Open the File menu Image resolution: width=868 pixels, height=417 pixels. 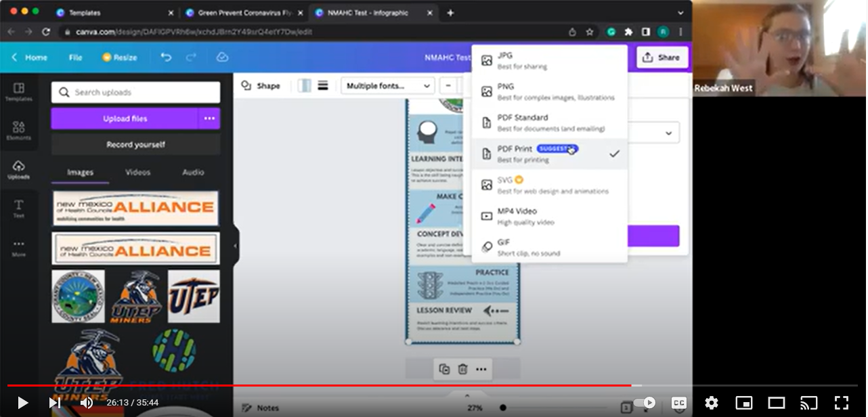75,58
